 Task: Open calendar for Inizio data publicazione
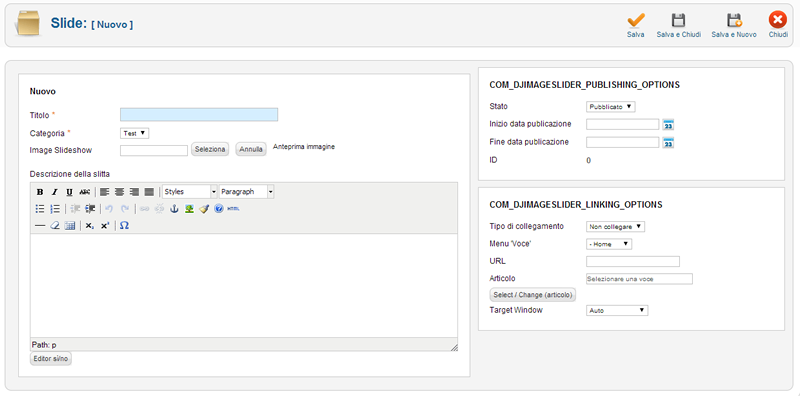click(668, 125)
